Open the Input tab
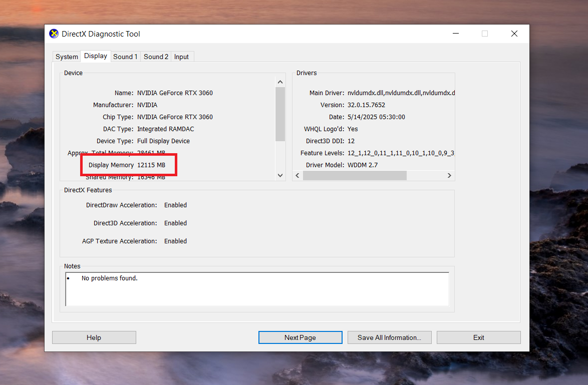The height and width of the screenshot is (385, 588). [x=181, y=57]
